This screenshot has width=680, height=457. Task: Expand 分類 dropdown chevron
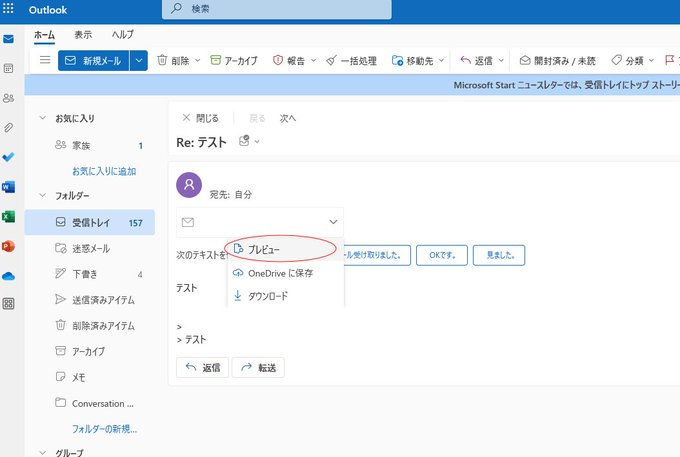click(x=651, y=60)
